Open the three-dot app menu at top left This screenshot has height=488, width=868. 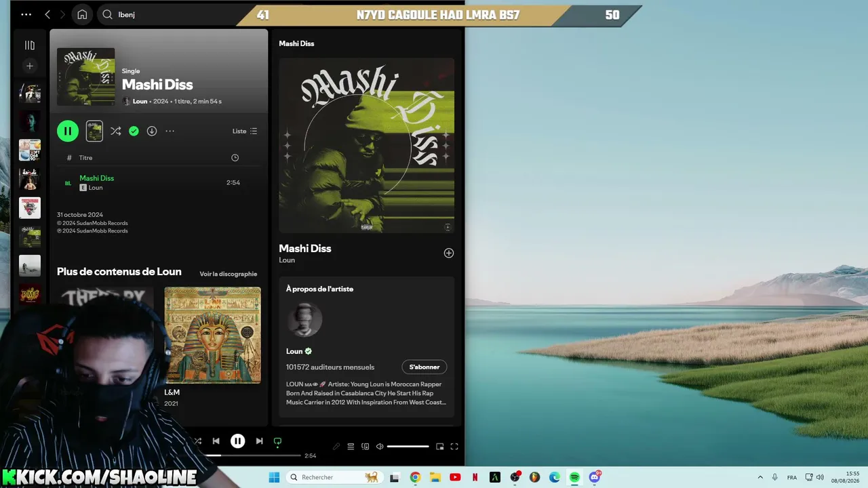pyautogui.click(x=26, y=14)
